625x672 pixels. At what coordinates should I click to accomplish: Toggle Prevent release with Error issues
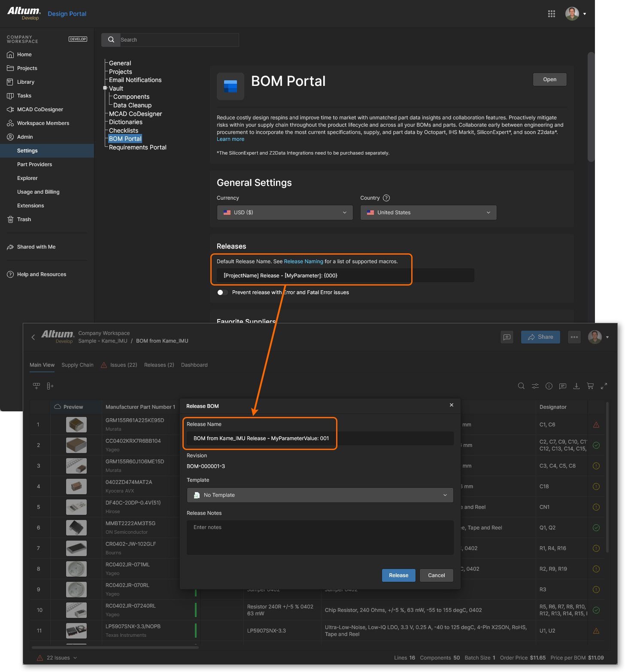pos(222,292)
